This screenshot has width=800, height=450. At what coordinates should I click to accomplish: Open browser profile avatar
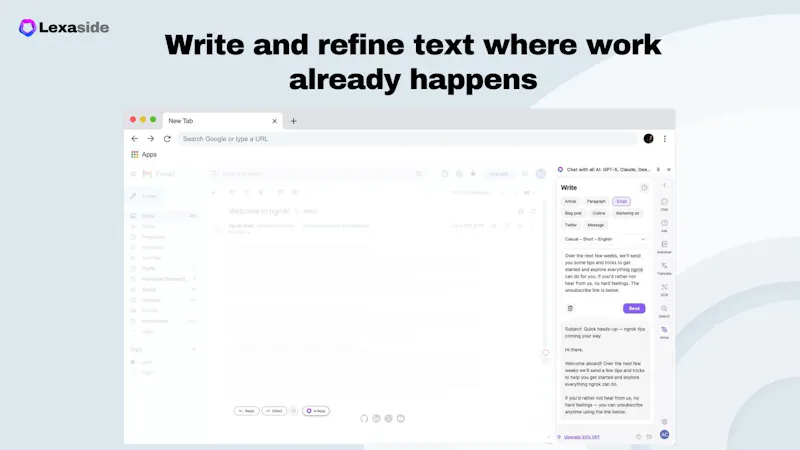(648, 139)
